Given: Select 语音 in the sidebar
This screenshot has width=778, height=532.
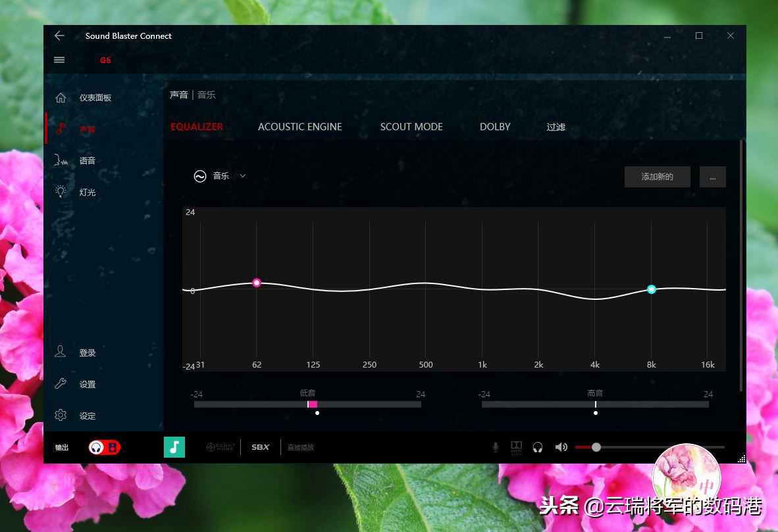Looking at the screenshot, I should click(x=88, y=160).
